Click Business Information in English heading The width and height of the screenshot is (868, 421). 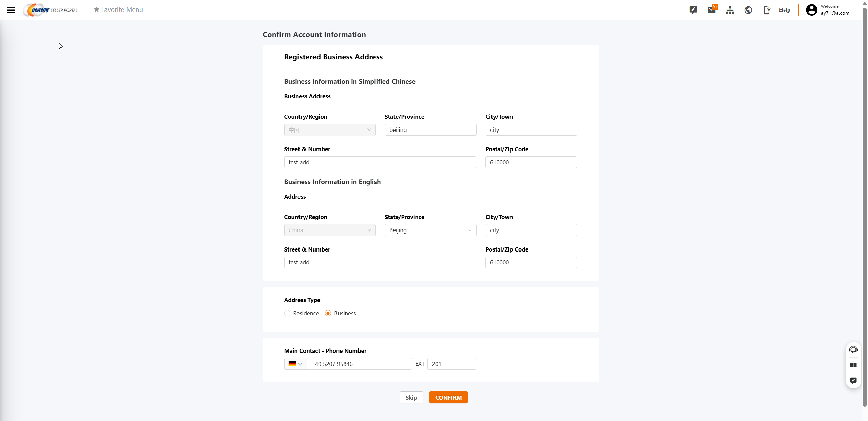coord(332,182)
